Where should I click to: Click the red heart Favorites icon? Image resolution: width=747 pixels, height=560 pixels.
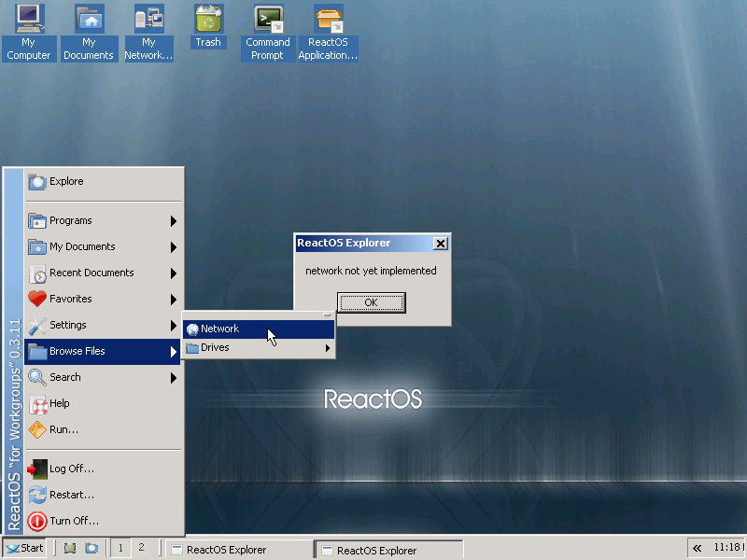(37, 299)
